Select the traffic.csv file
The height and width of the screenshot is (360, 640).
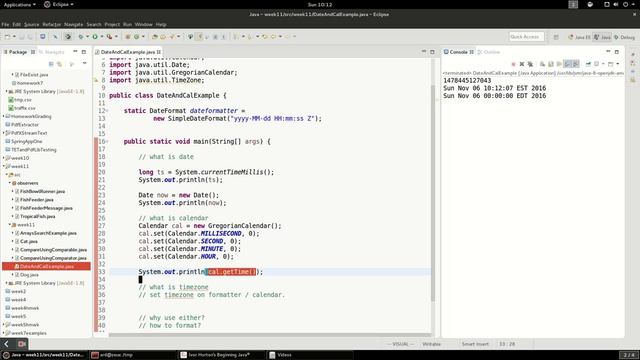click(x=24, y=108)
